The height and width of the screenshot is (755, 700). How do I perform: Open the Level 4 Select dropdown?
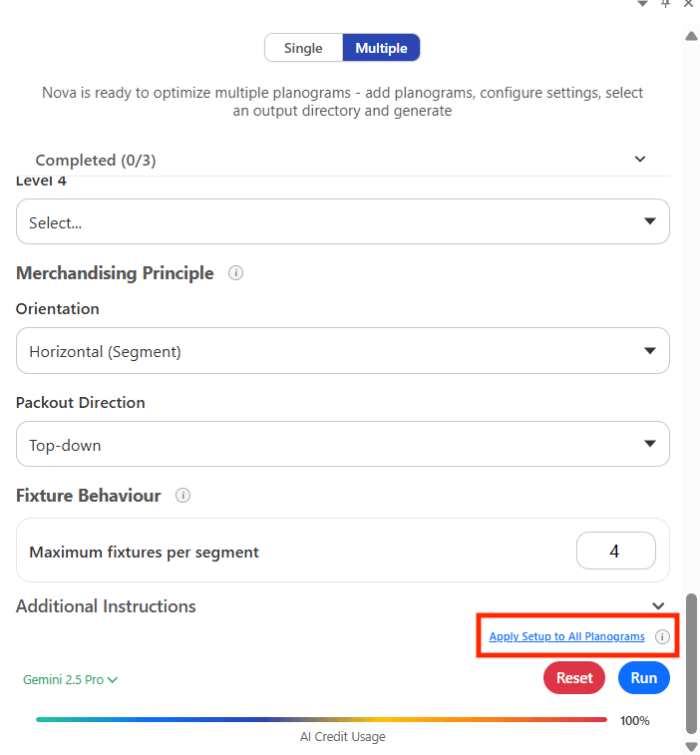(342, 221)
